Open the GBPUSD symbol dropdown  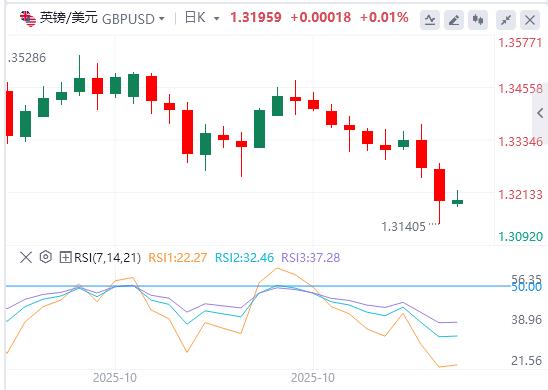pyautogui.click(x=161, y=19)
